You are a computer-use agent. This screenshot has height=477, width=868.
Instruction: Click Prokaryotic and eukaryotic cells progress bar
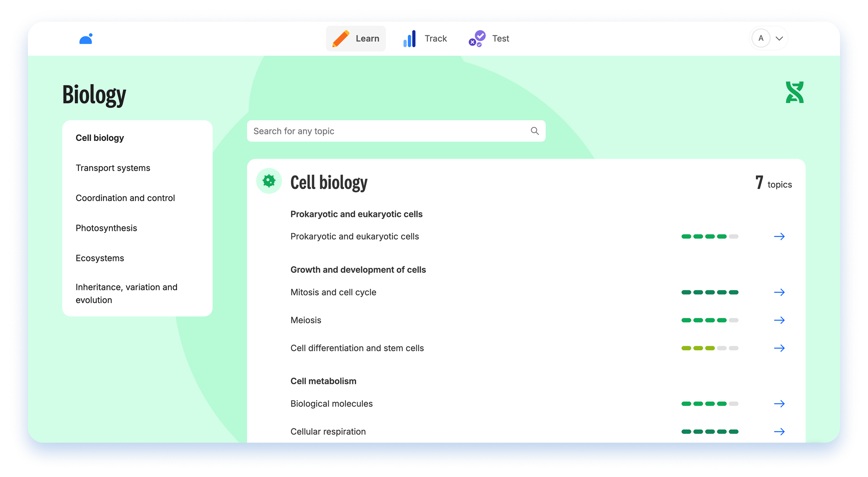click(710, 237)
